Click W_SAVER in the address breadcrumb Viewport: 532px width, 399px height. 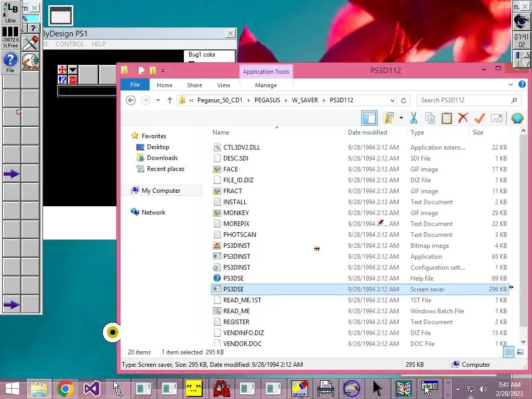pyautogui.click(x=305, y=100)
